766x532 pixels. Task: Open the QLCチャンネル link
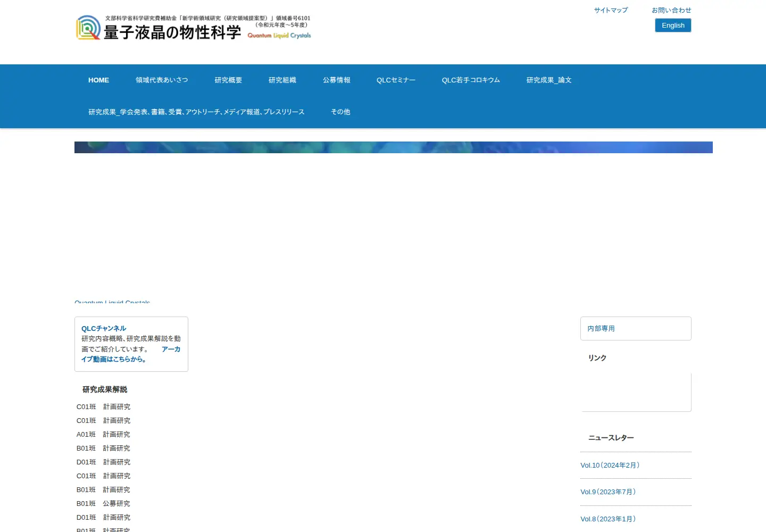[x=104, y=329]
